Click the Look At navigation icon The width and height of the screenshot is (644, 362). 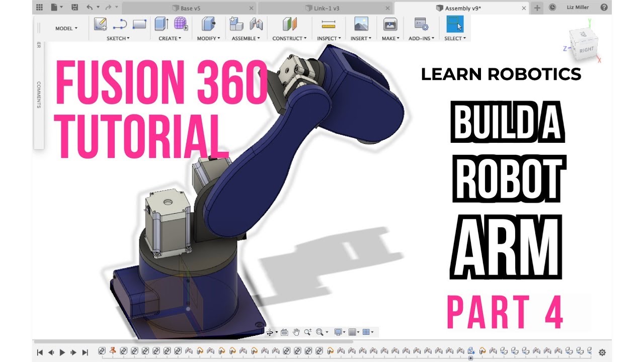click(x=284, y=332)
